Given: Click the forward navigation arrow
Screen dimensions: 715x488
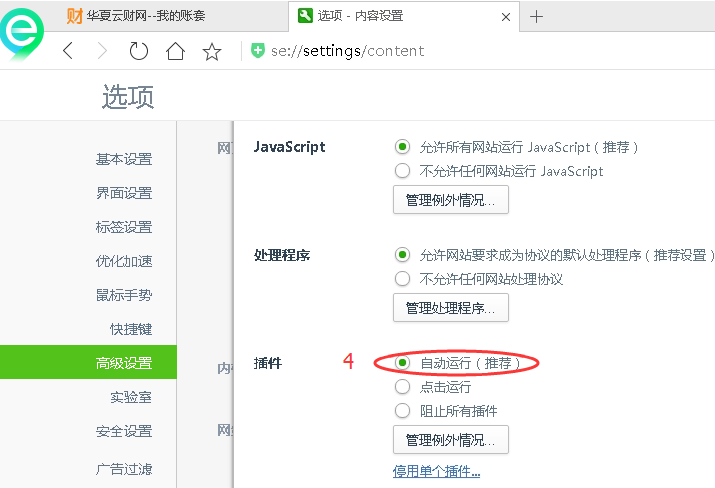Looking at the screenshot, I should 102,51.
